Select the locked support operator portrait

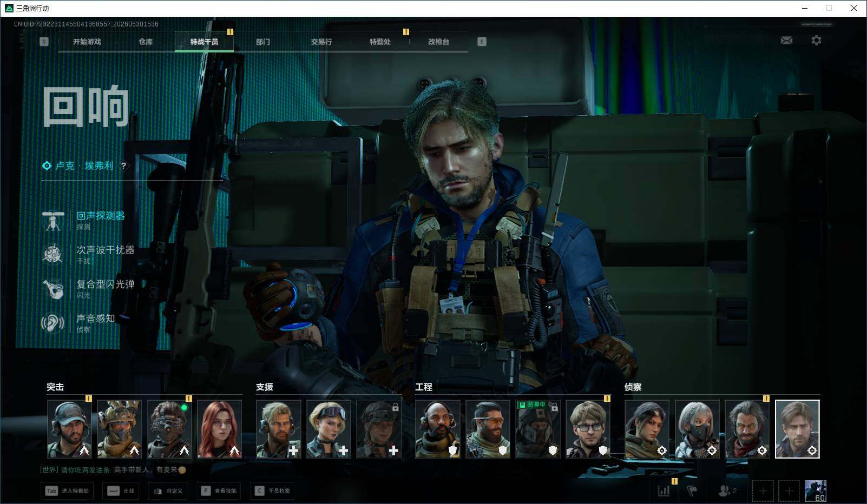(x=379, y=429)
